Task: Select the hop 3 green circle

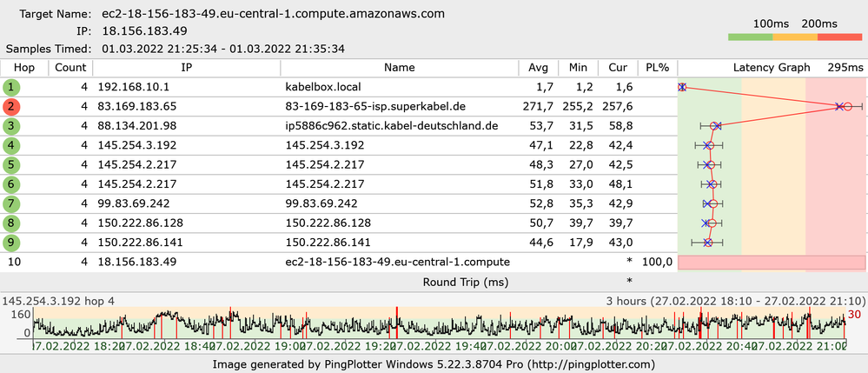Action: coord(10,125)
